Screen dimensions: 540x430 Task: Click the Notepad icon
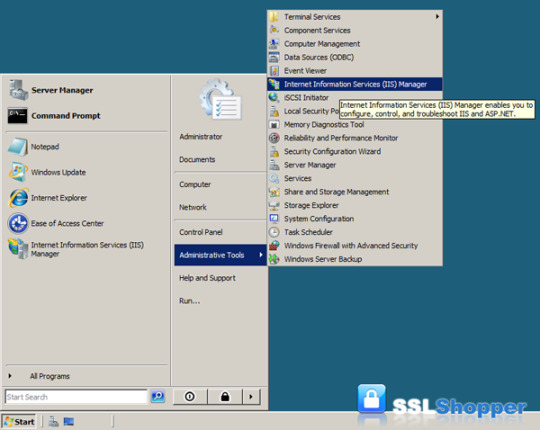point(18,147)
